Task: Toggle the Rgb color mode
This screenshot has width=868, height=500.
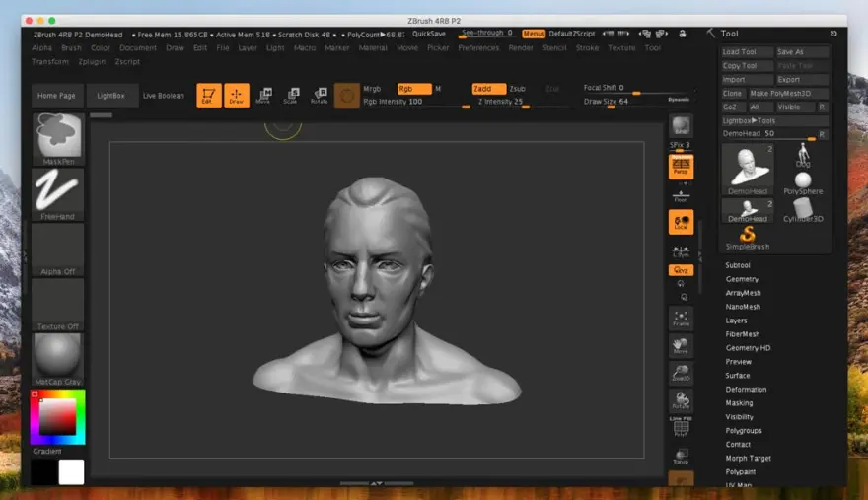Action: tap(414, 89)
